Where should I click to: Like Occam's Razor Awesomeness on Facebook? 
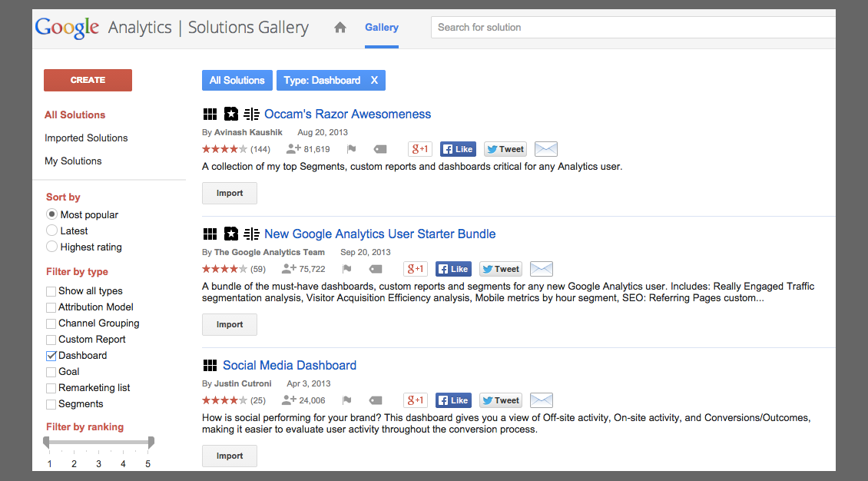click(x=458, y=149)
